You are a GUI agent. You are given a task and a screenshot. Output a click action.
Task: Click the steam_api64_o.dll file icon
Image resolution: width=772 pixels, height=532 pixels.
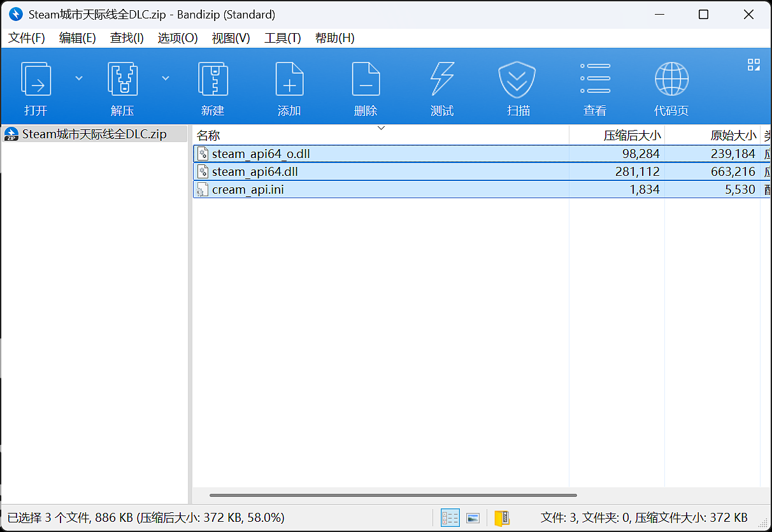(x=203, y=154)
